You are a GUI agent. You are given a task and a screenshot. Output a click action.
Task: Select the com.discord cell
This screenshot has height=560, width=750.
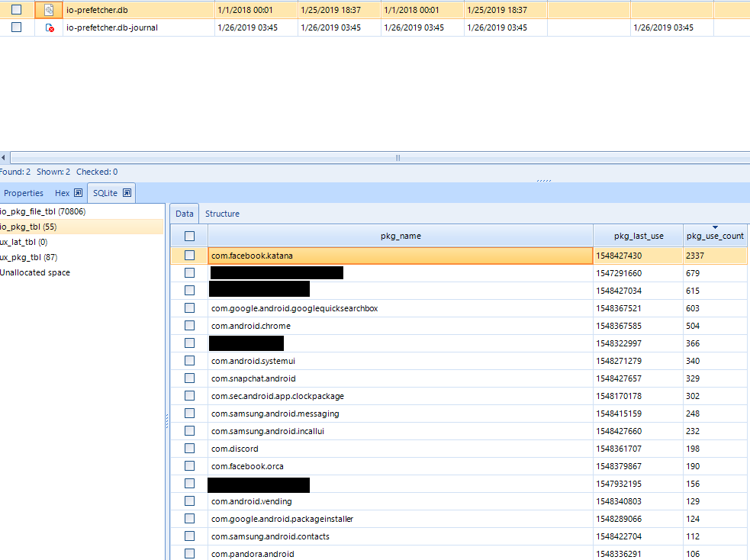click(x=401, y=449)
